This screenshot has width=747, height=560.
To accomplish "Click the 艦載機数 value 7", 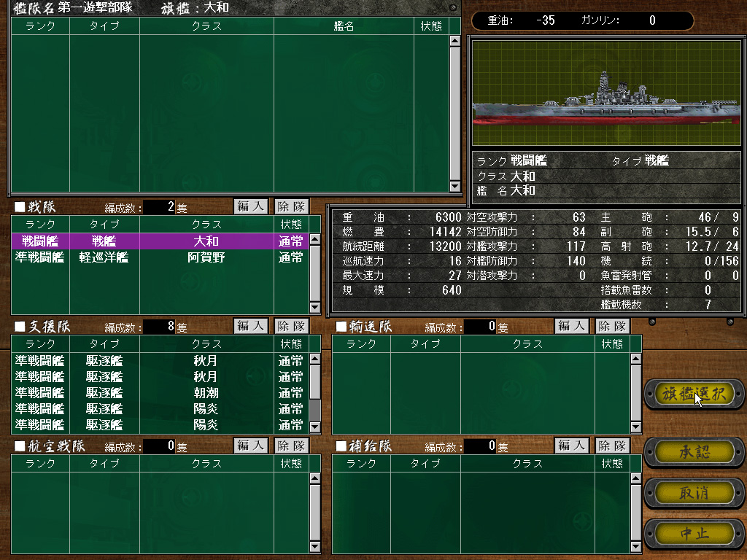I will pos(708,305).
